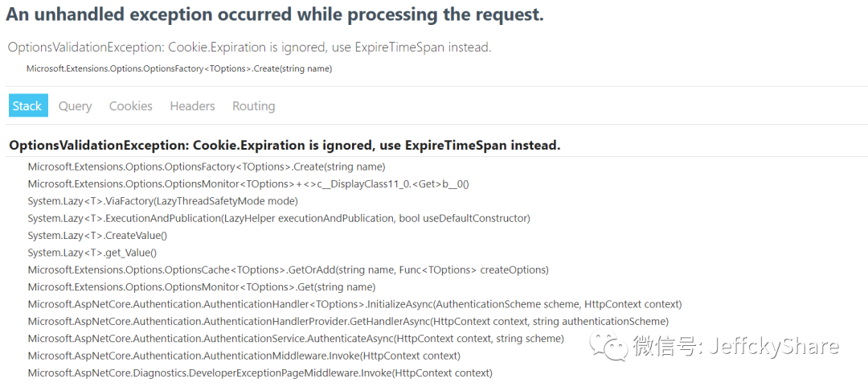The image size is (868, 387).
Task: Open the Headers tab
Action: coord(192,106)
